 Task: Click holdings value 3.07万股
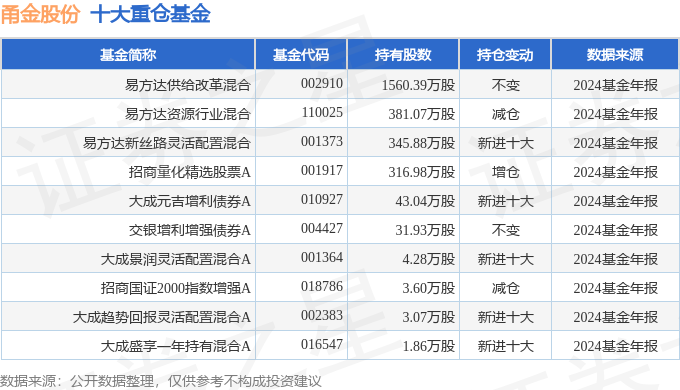click(x=429, y=318)
